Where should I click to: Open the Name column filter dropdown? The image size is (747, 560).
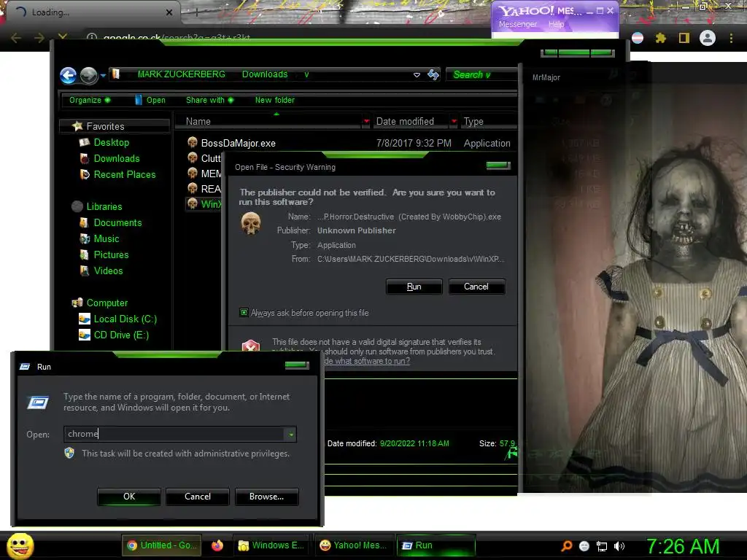[366, 122]
